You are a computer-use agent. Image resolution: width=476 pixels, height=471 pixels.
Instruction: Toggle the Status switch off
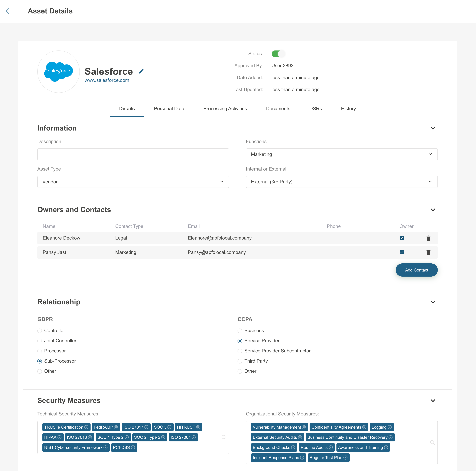tap(278, 54)
